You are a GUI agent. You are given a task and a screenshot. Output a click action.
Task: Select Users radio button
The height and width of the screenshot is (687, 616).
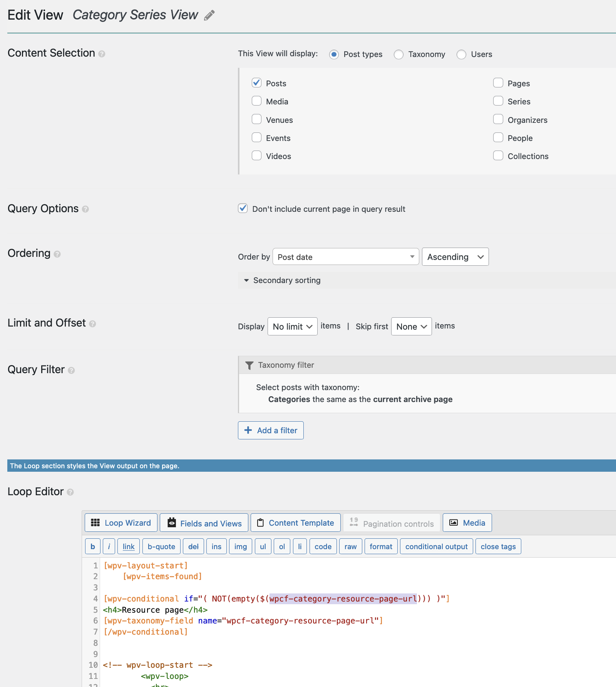[x=462, y=54]
